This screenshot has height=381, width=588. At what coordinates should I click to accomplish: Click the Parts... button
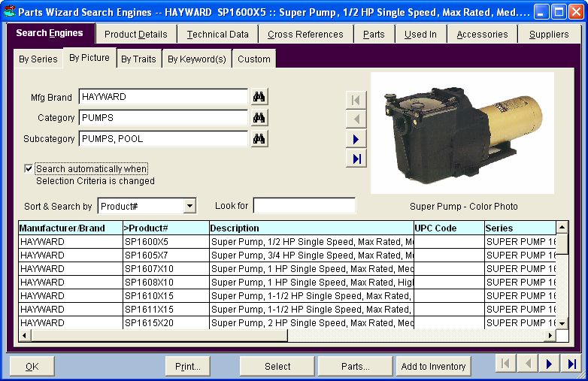click(356, 367)
